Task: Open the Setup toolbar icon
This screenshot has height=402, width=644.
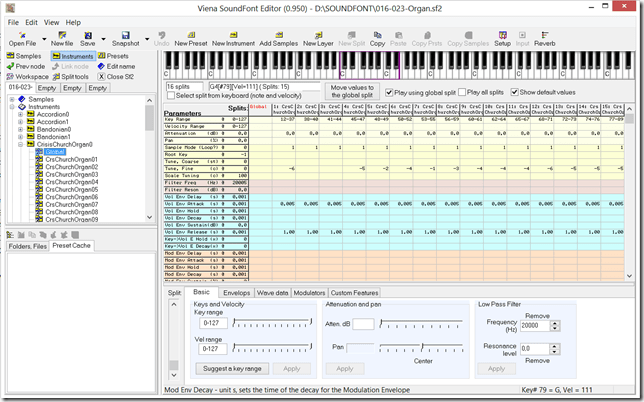Action: coord(502,37)
